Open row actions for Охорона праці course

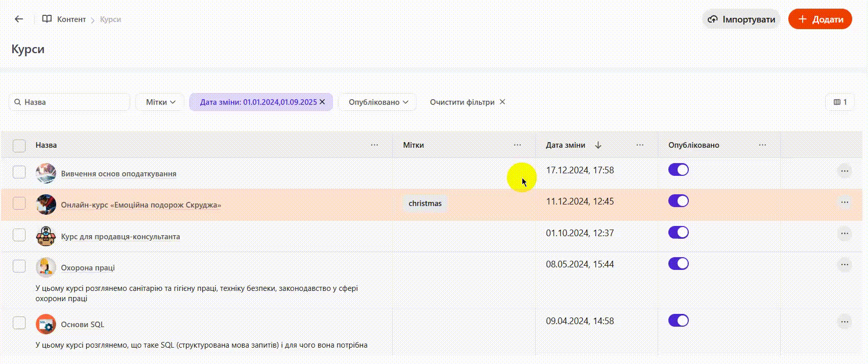point(845,265)
